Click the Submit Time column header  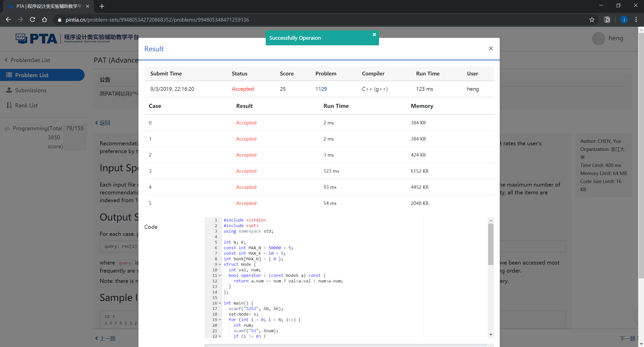[166, 73]
